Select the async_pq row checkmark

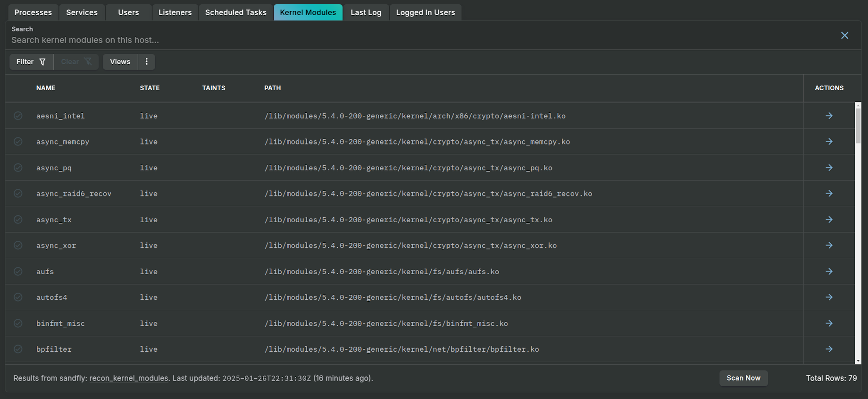click(18, 168)
